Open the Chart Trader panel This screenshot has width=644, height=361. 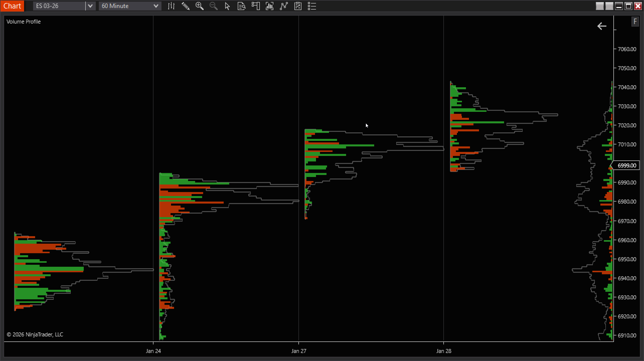(256, 6)
